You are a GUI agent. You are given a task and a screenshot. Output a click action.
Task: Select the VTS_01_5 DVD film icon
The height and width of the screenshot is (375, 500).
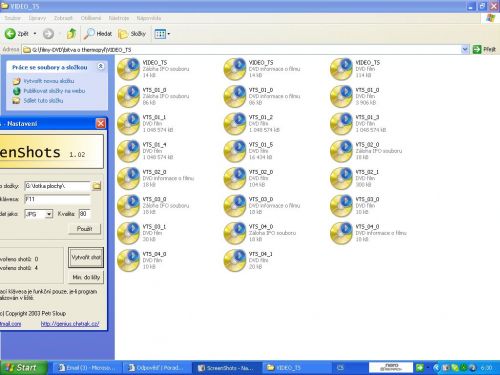pyautogui.click(x=235, y=151)
